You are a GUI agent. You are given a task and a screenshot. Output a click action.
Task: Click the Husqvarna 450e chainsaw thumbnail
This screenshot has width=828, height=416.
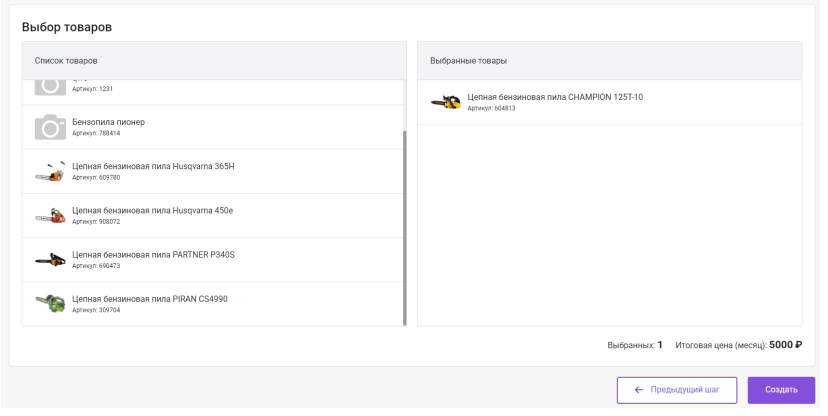click(x=50, y=216)
